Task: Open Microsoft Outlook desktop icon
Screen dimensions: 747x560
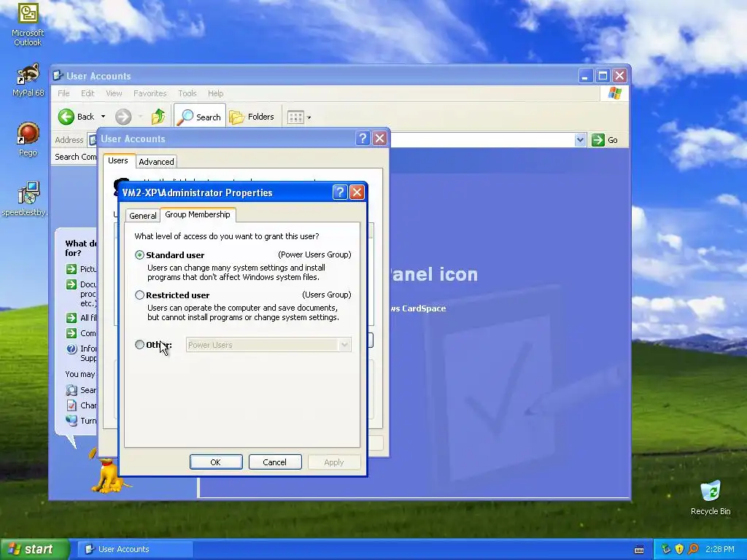Action: [x=28, y=25]
